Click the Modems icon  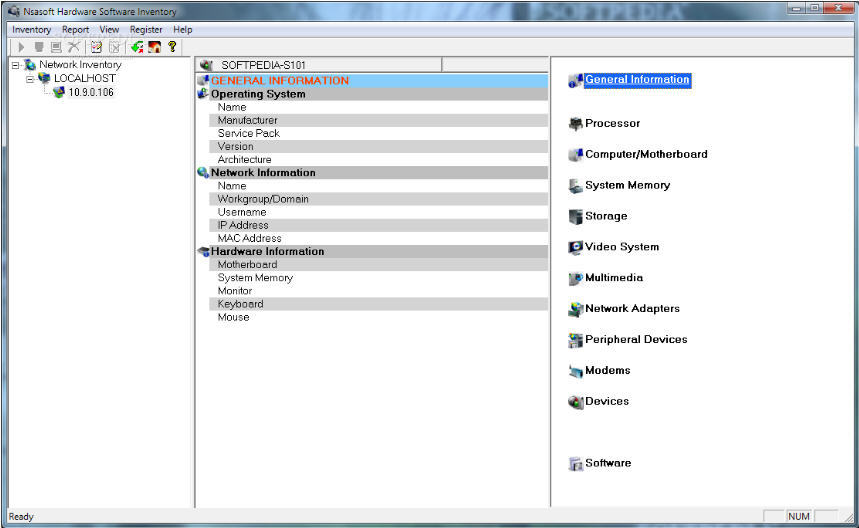pos(575,371)
